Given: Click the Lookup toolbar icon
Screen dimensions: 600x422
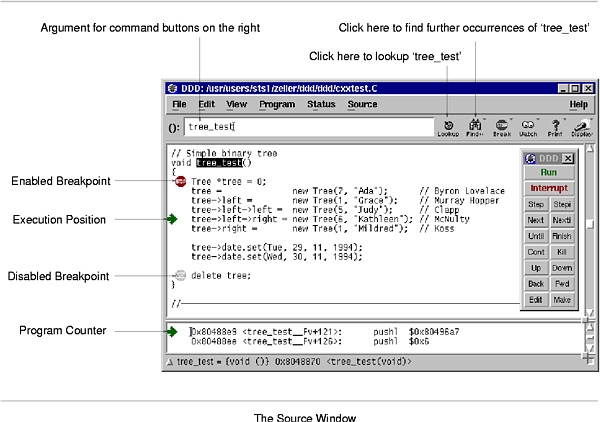Looking at the screenshot, I should click(447, 126).
